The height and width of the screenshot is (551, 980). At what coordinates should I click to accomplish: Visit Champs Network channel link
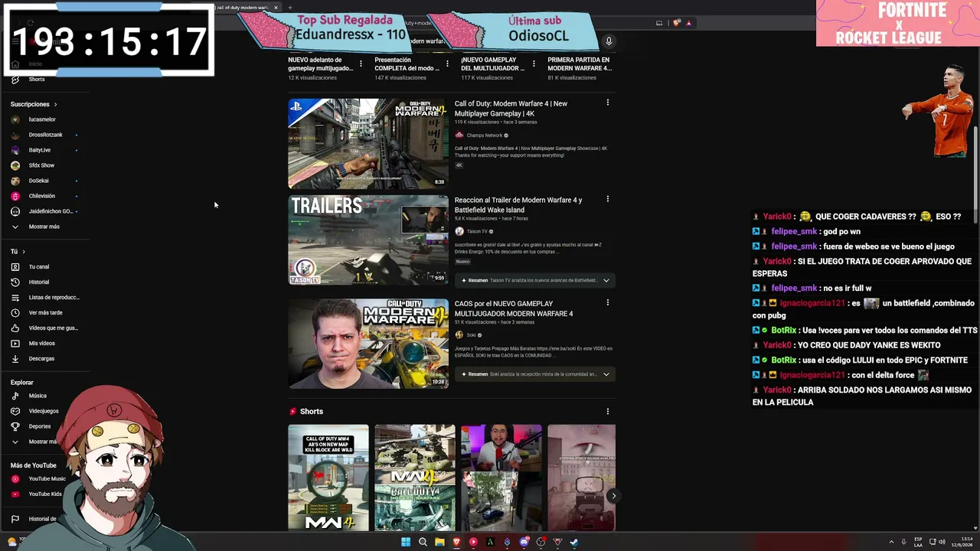pos(485,135)
